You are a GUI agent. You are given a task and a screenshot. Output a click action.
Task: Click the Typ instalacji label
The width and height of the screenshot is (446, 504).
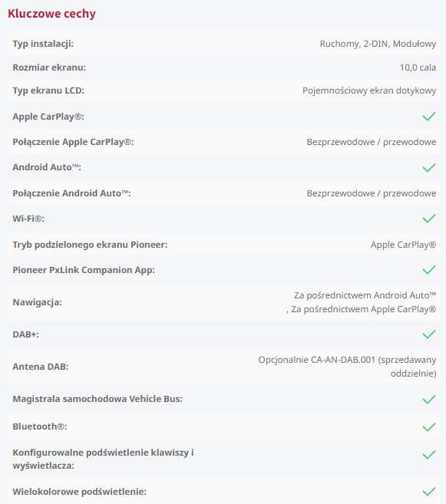pos(43,44)
